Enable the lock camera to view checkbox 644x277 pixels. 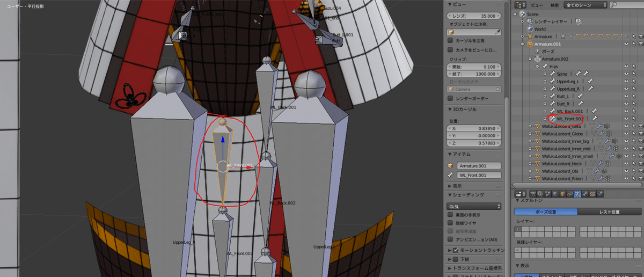pos(450,49)
